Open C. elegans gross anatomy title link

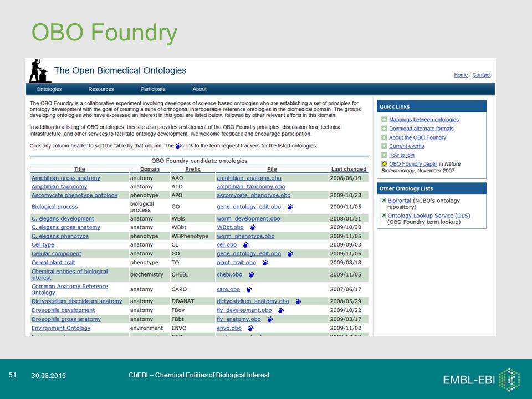click(x=66, y=227)
